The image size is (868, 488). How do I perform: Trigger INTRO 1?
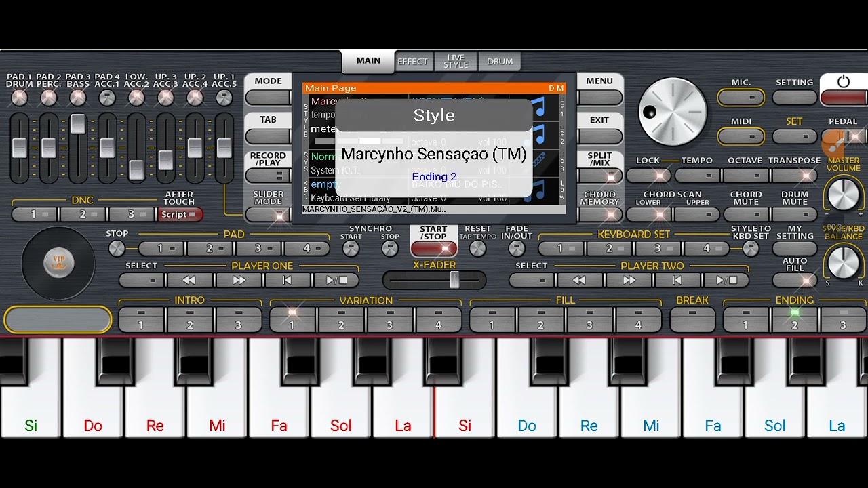[x=141, y=320]
